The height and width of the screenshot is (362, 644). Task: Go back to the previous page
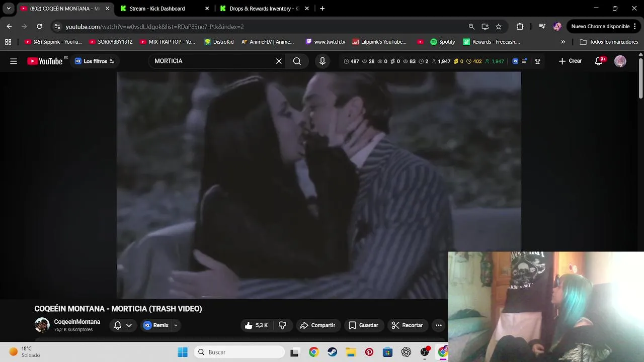click(9, 27)
